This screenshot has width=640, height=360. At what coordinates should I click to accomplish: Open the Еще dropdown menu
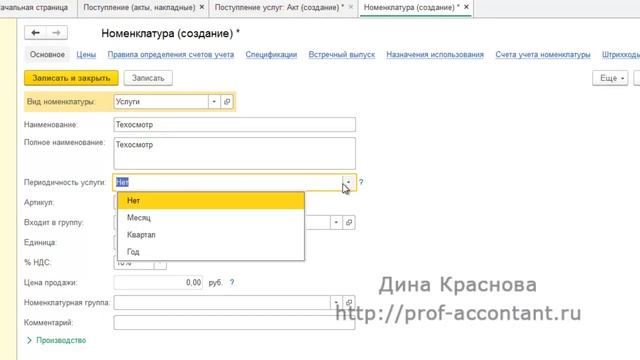pyautogui.click(x=610, y=78)
